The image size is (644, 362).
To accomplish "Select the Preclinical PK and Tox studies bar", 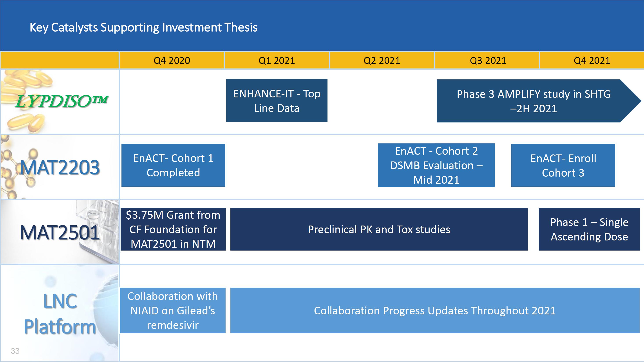I will (379, 229).
